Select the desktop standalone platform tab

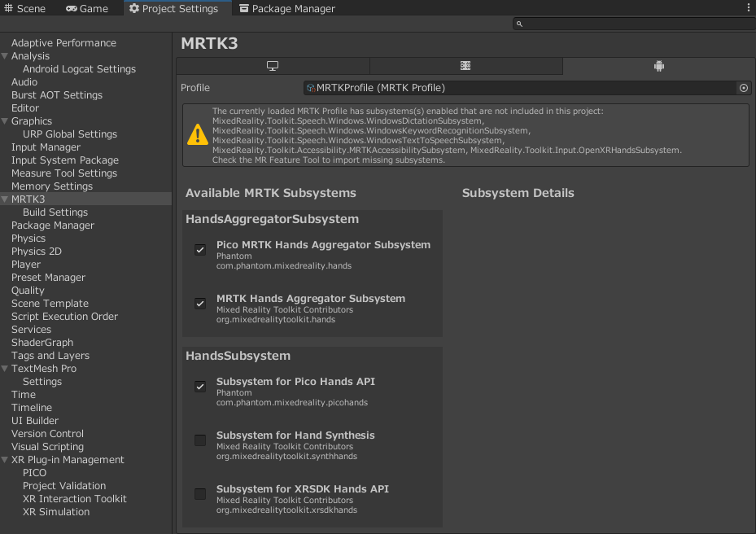(x=273, y=66)
